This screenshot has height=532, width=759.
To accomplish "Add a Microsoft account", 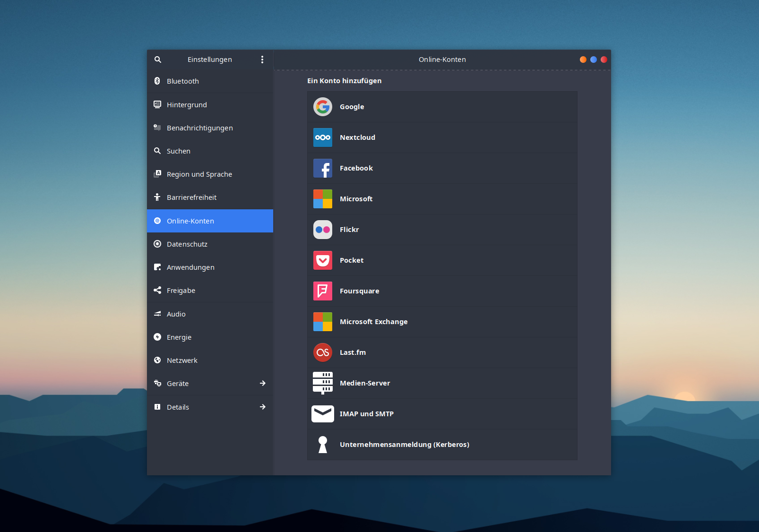I will (x=442, y=199).
